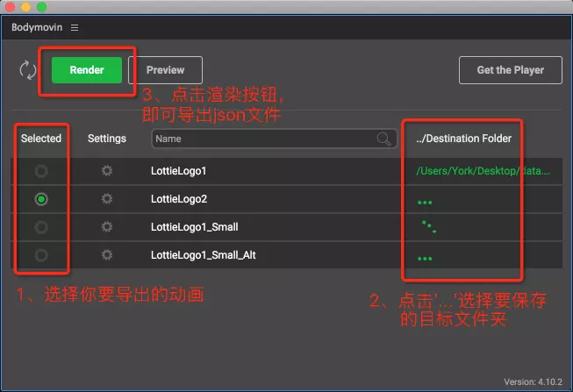Click the yellow minimize window button

(x=26, y=6)
